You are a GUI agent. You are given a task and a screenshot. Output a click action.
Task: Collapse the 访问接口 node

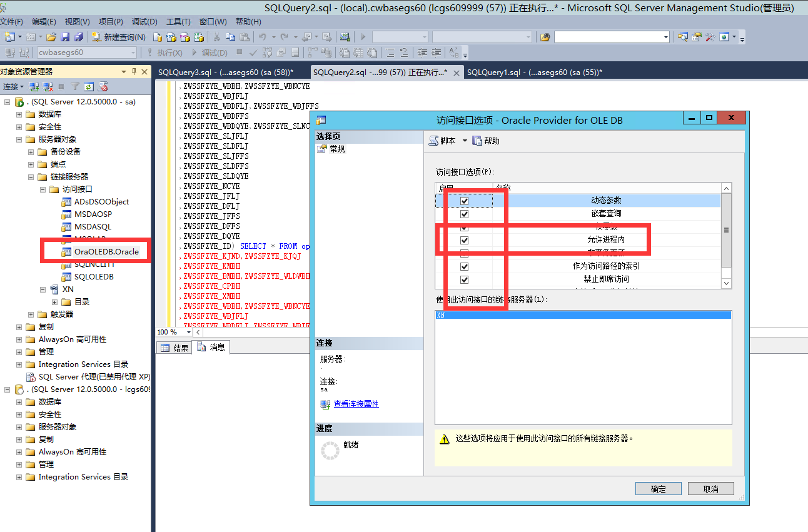(x=43, y=189)
